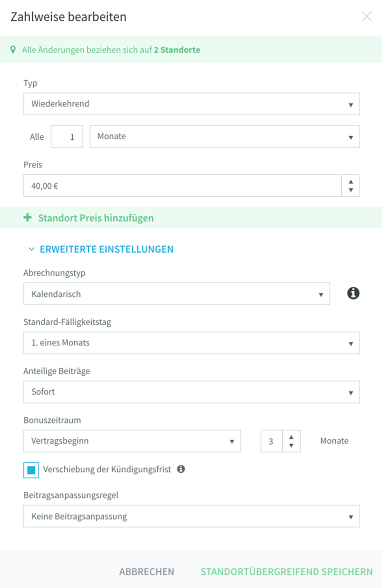Close the Zahlweise bearbeiten dialog
The height and width of the screenshot is (588, 382).
(366, 17)
